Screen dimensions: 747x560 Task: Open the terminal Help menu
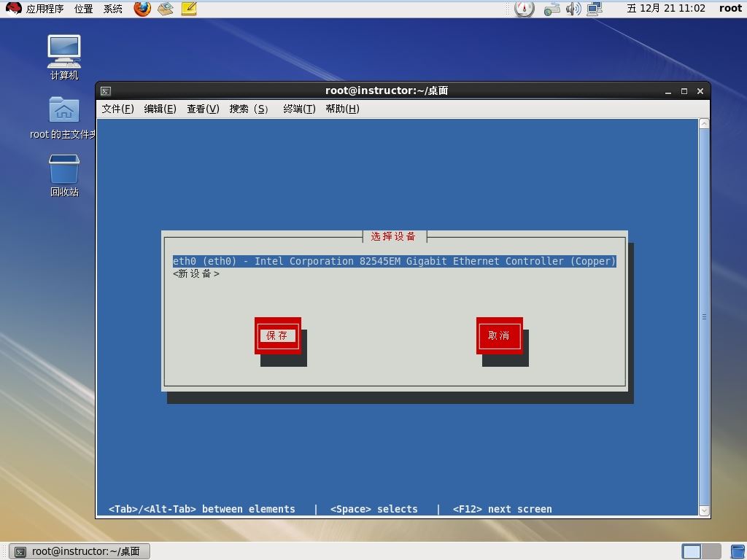coord(342,109)
